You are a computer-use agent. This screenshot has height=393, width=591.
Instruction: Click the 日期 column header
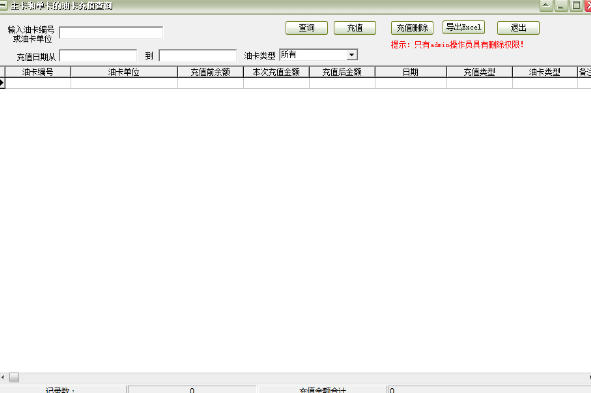click(x=410, y=72)
